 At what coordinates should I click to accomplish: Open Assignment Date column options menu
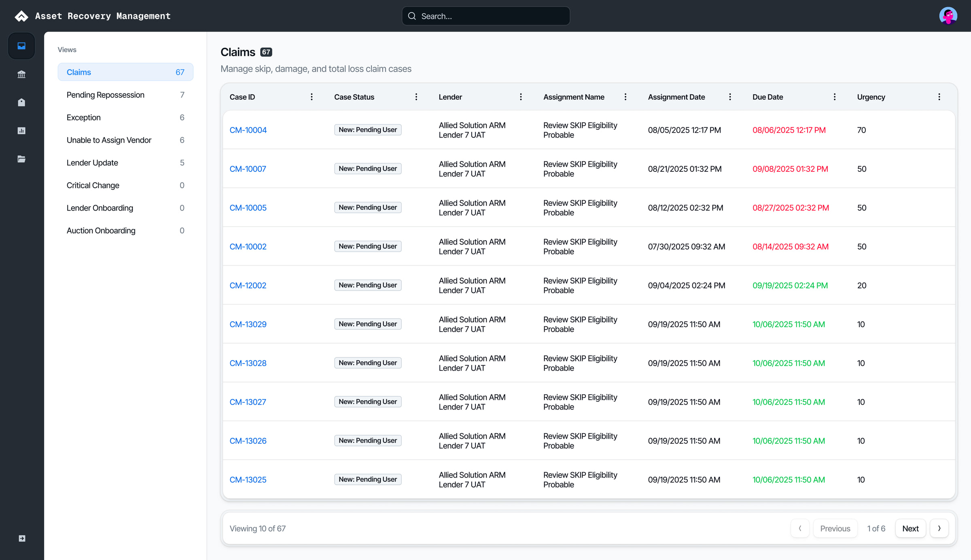tap(730, 97)
